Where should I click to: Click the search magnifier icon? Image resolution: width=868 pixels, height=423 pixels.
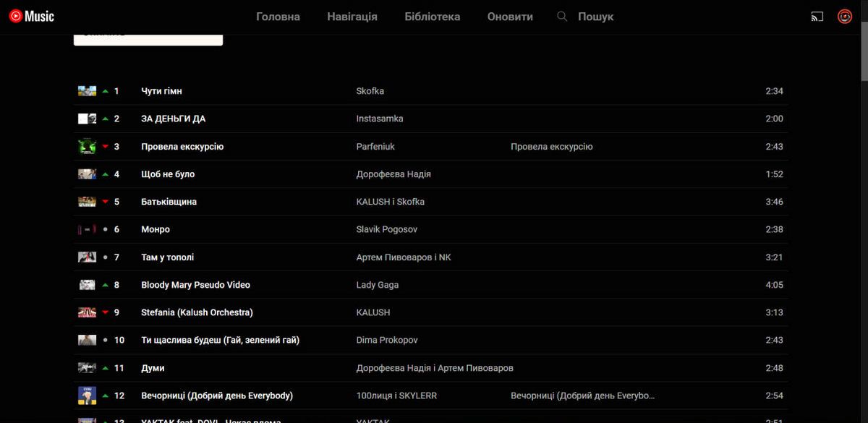tap(562, 17)
